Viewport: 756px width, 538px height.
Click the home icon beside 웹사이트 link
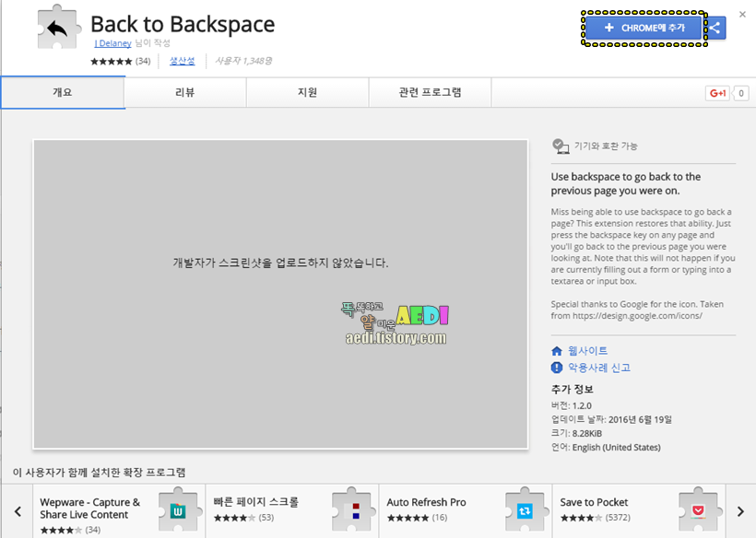[555, 350]
